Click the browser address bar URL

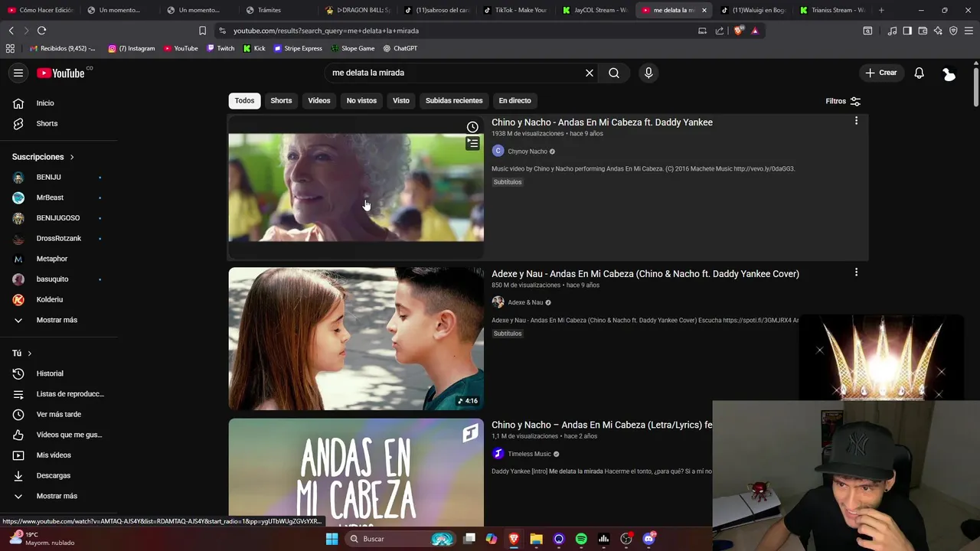(326, 31)
